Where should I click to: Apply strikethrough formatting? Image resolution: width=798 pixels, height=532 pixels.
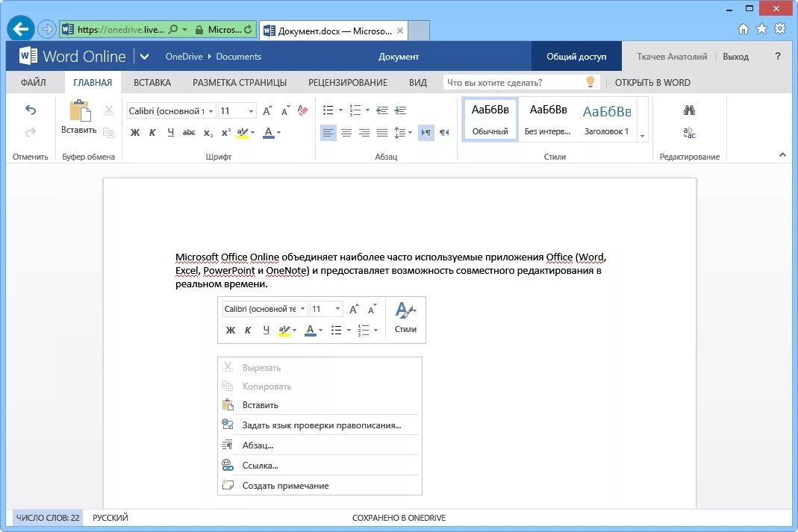point(189,132)
